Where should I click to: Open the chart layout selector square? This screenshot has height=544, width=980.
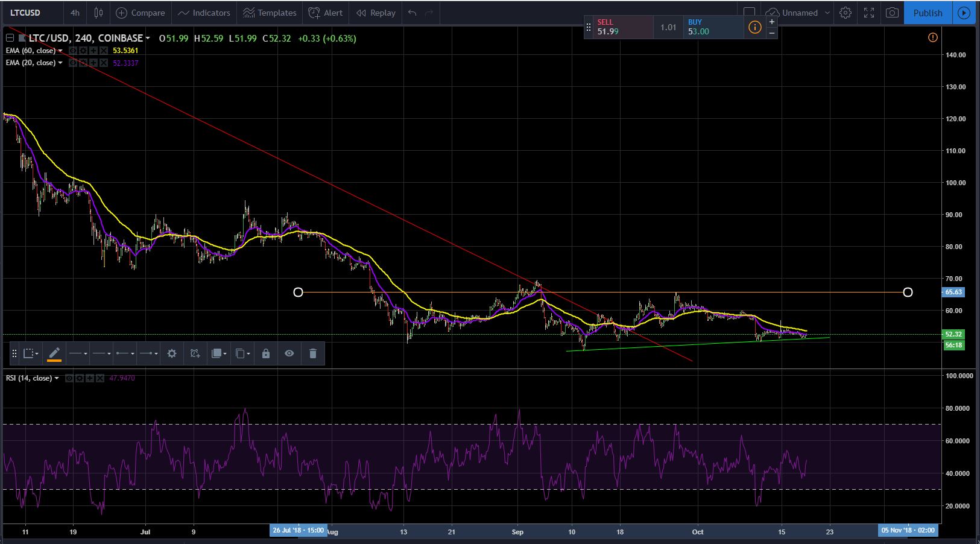(749, 13)
